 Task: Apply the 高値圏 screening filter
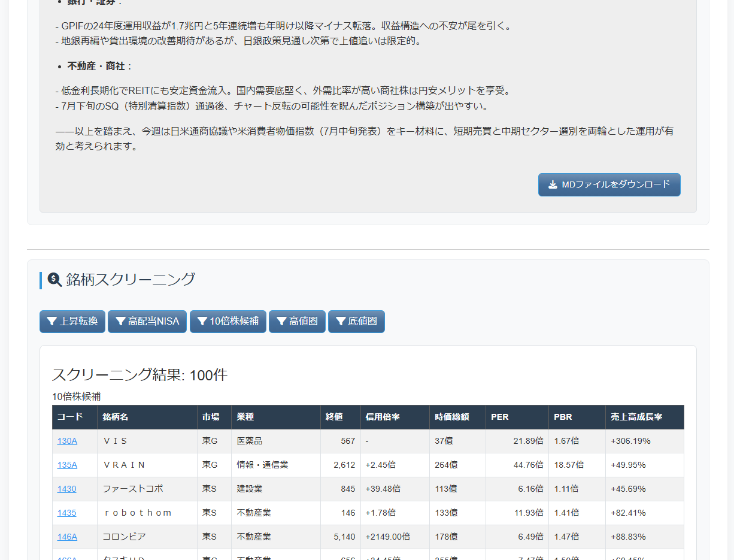297,322
